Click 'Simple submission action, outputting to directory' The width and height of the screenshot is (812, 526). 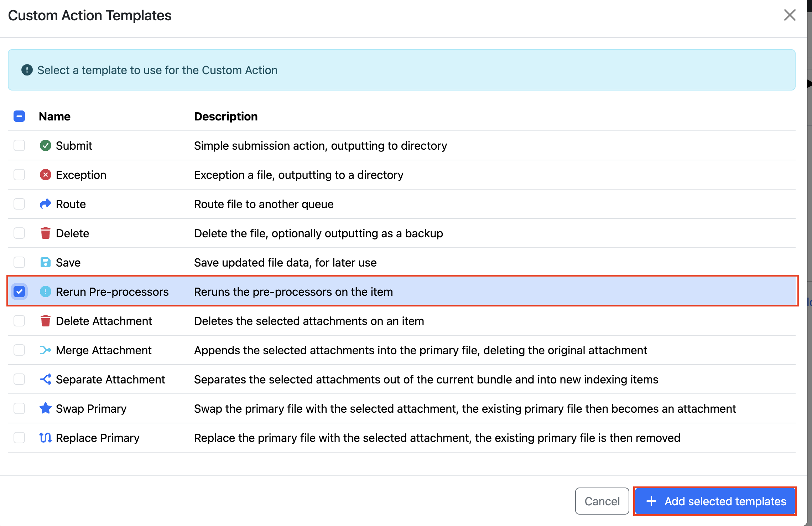pyautogui.click(x=321, y=145)
